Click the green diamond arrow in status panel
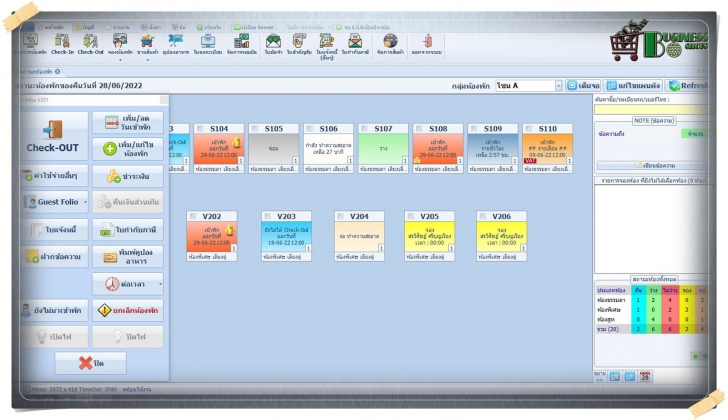 pos(695,356)
